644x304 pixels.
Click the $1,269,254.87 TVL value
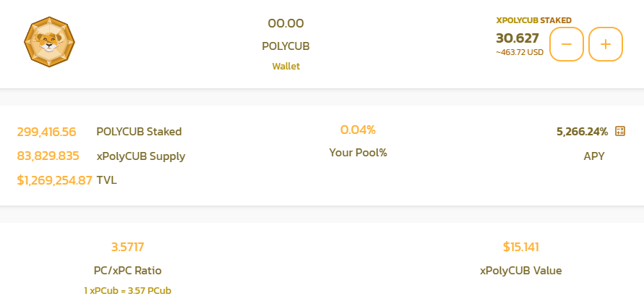55,180
